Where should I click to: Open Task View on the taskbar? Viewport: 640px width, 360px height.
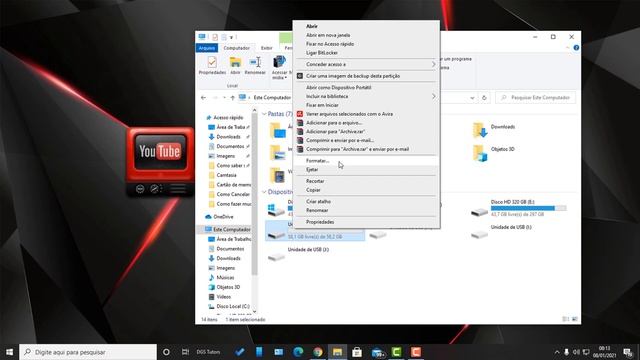point(185,352)
